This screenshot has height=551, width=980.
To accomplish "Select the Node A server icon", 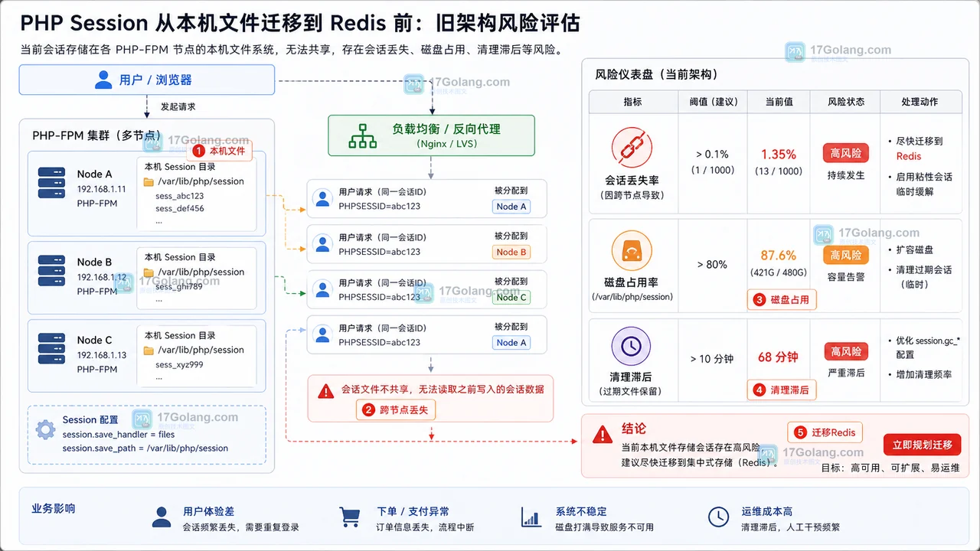I will tap(51, 184).
